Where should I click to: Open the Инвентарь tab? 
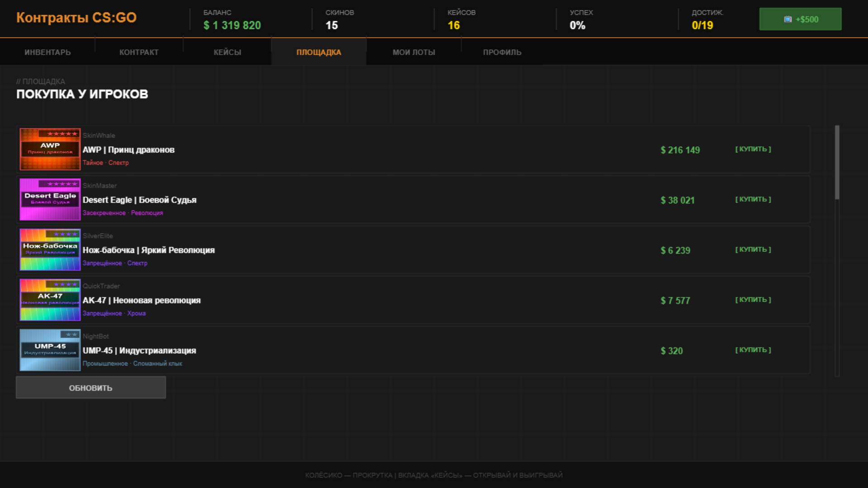tap(47, 52)
